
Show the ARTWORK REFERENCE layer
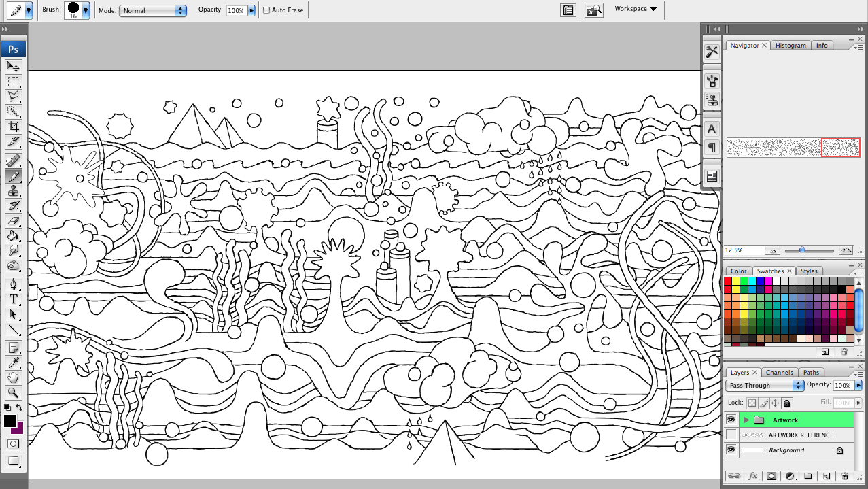tap(731, 435)
